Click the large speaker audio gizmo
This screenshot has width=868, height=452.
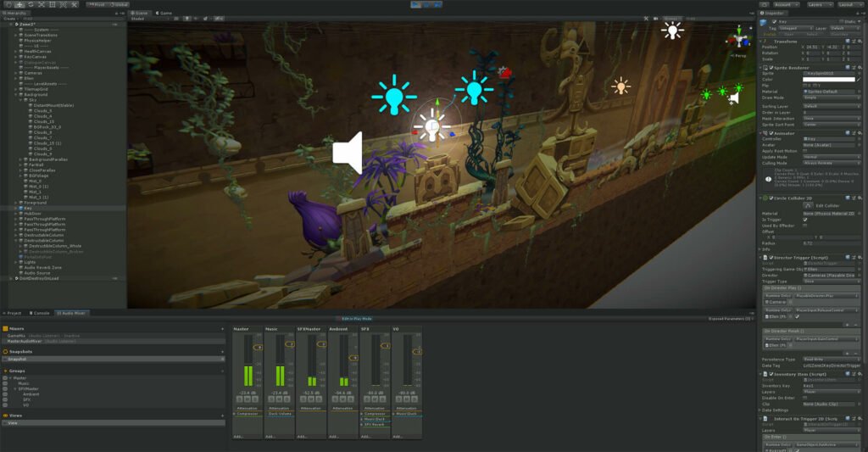(x=348, y=153)
